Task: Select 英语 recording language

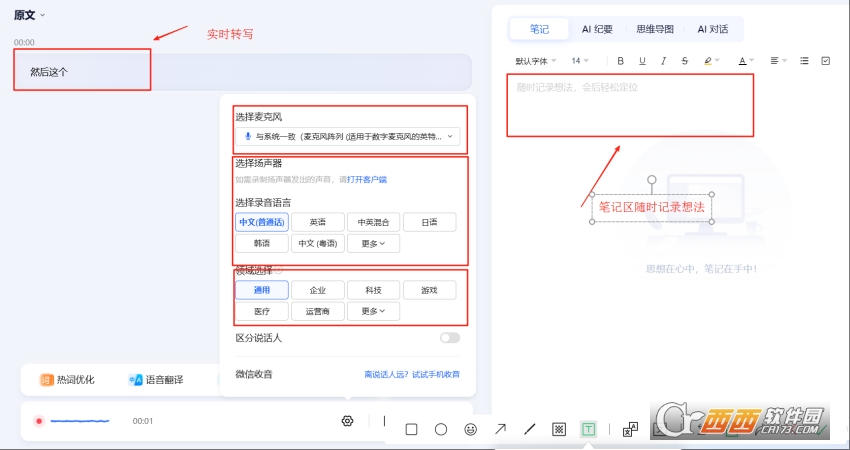Action: tap(318, 222)
